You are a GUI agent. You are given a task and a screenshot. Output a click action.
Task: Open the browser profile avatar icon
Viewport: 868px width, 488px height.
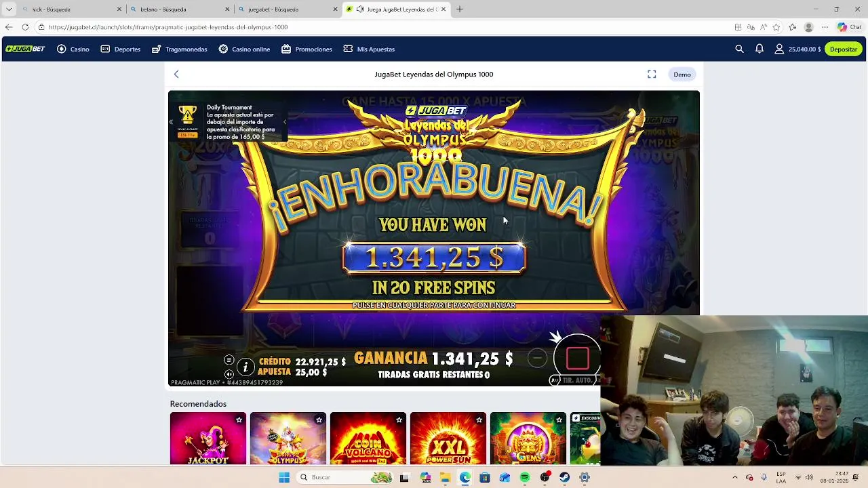point(808,27)
